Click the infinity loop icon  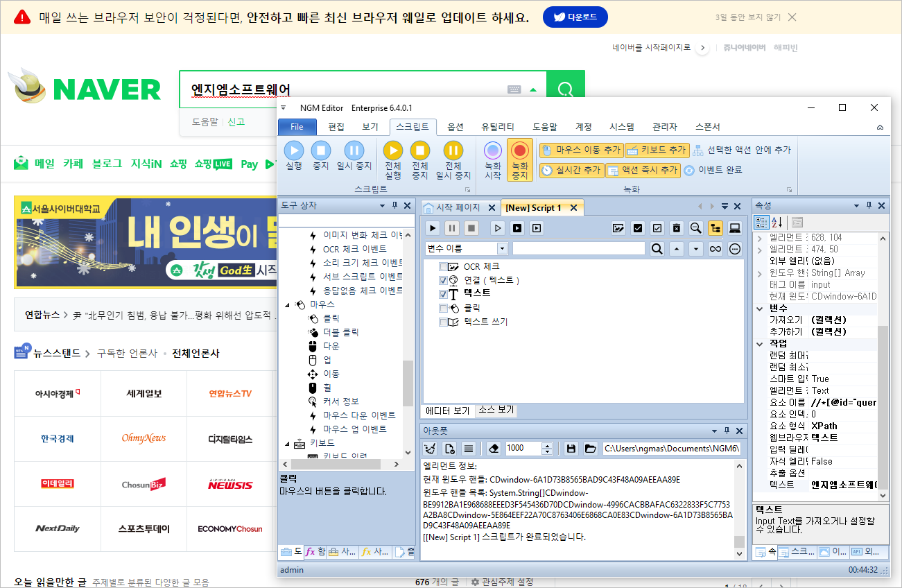715,248
